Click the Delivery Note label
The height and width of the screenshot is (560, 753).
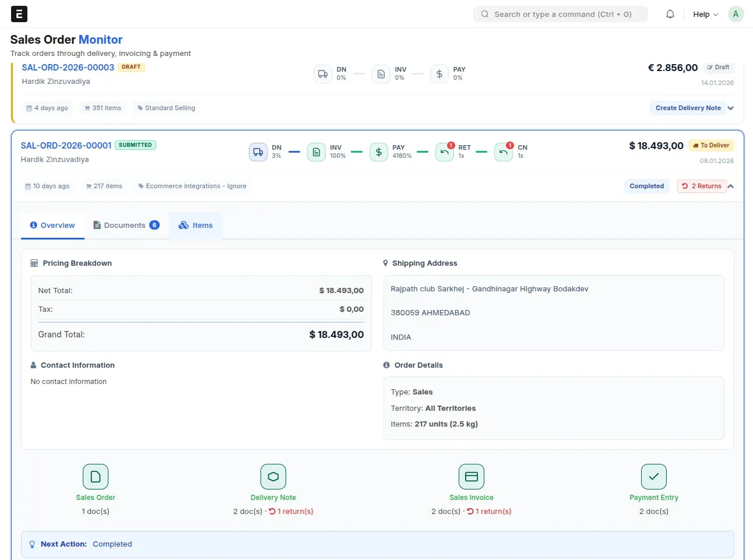[x=273, y=498]
